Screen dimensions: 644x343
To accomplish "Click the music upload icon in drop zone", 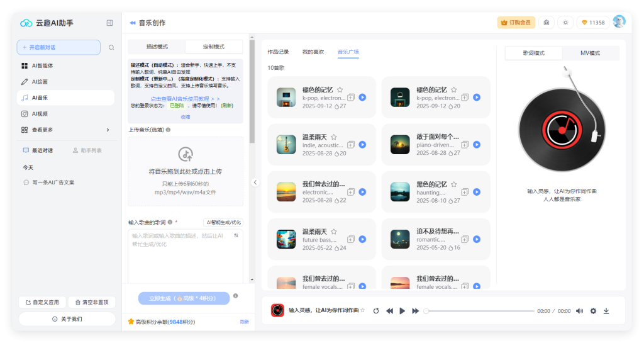I will [185, 154].
